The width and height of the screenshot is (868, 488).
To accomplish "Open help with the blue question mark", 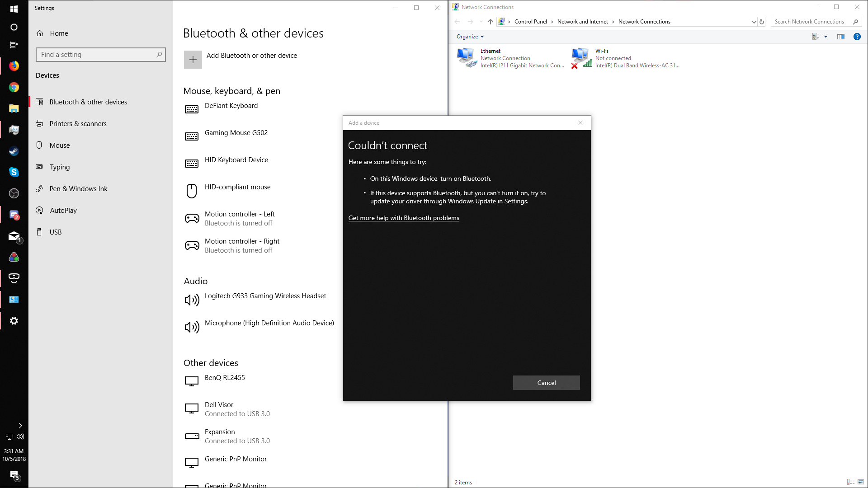I will 857,37.
